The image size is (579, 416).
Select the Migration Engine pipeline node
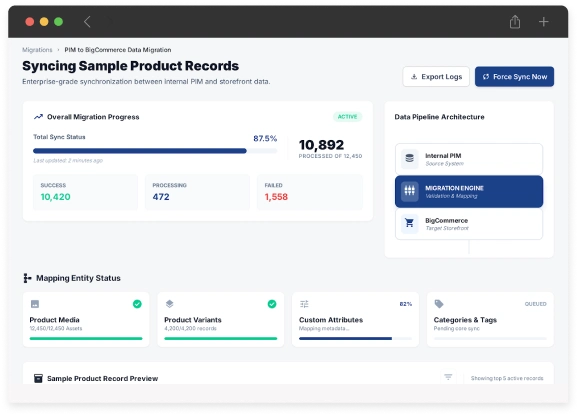point(469,192)
